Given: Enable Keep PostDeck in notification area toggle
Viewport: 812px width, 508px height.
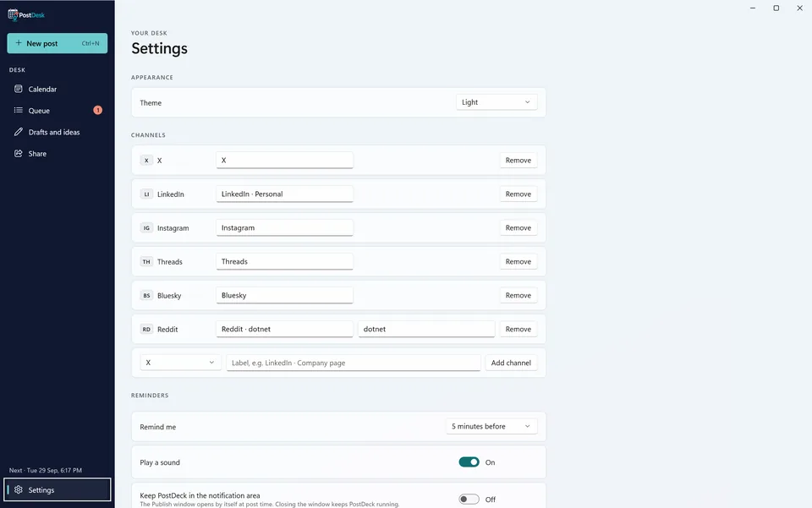Looking at the screenshot, I should (469, 500).
